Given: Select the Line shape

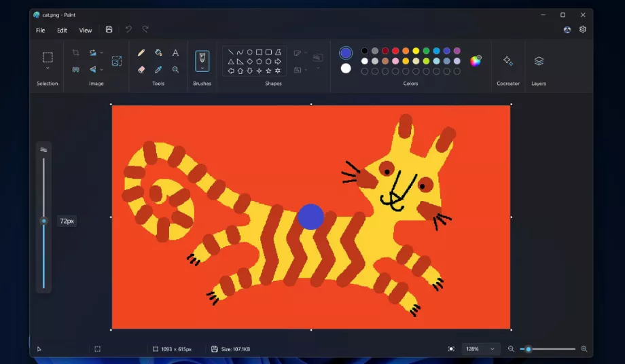Looking at the screenshot, I should click(x=231, y=52).
